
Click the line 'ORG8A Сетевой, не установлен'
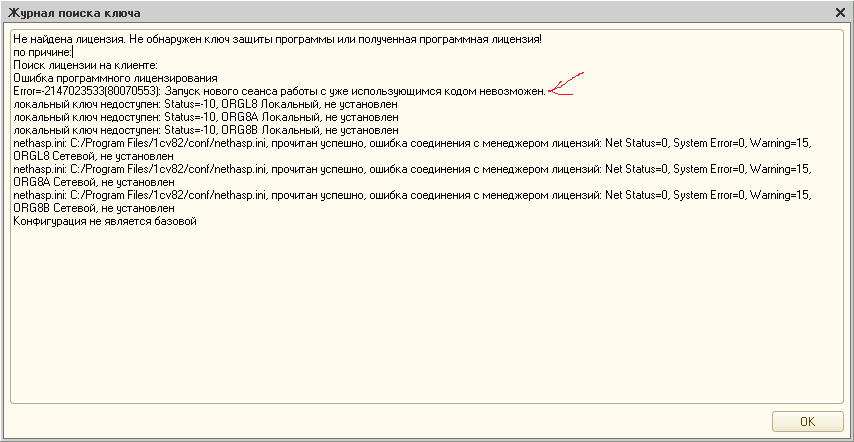pyautogui.click(x=94, y=182)
